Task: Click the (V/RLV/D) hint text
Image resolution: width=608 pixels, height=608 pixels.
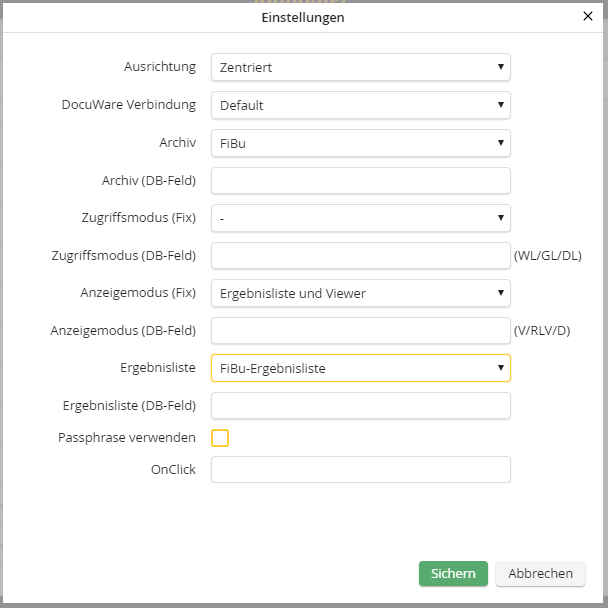Action: pyautogui.click(x=542, y=331)
